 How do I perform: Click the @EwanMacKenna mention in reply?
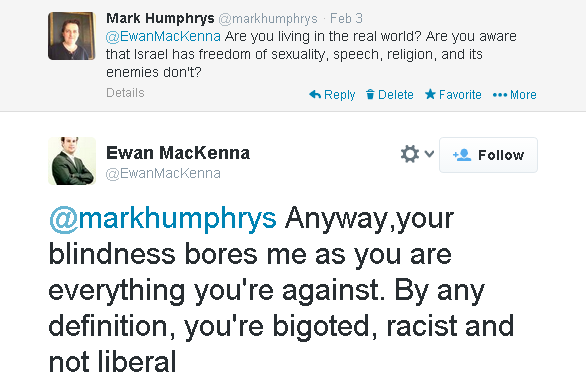[163, 36]
